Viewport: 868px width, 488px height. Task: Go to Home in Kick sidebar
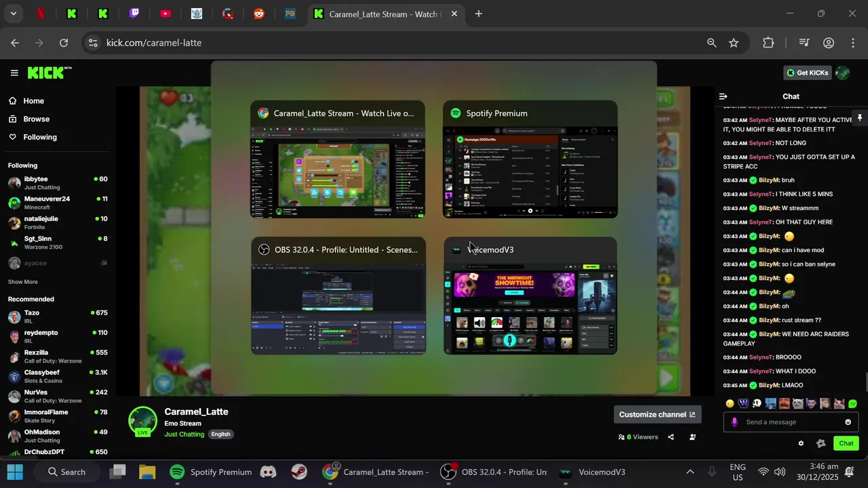(x=26, y=101)
